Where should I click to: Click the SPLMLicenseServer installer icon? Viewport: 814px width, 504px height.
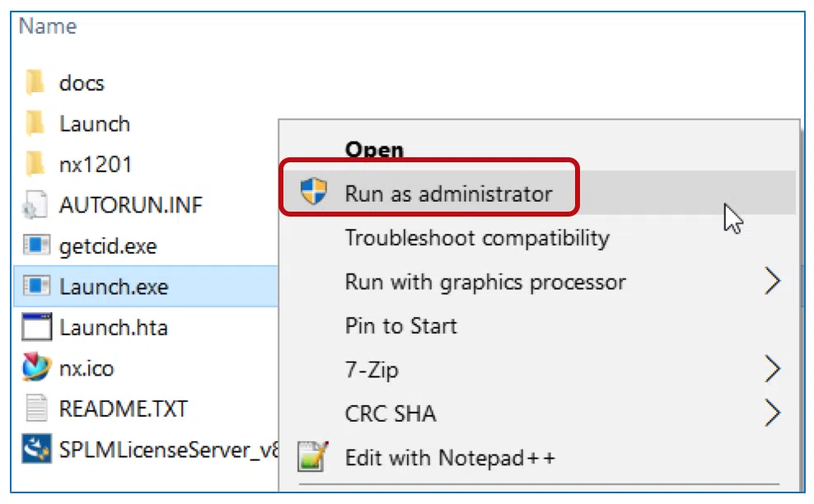pyautogui.click(x=36, y=449)
